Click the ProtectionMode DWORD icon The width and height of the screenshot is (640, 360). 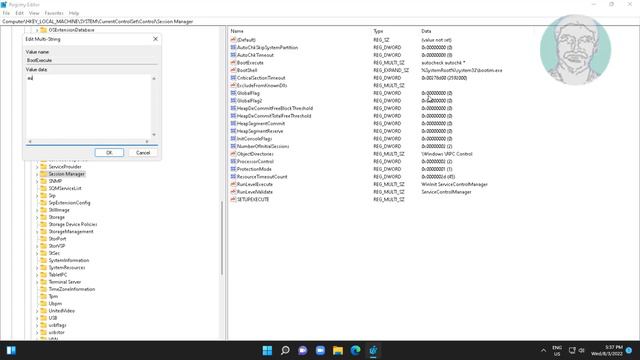tap(233, 169)
